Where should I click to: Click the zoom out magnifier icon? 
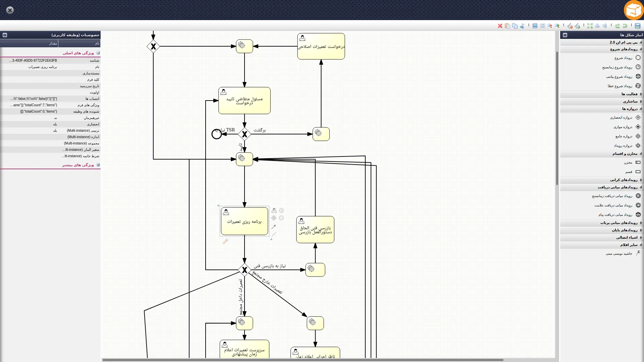coord(550,26)
